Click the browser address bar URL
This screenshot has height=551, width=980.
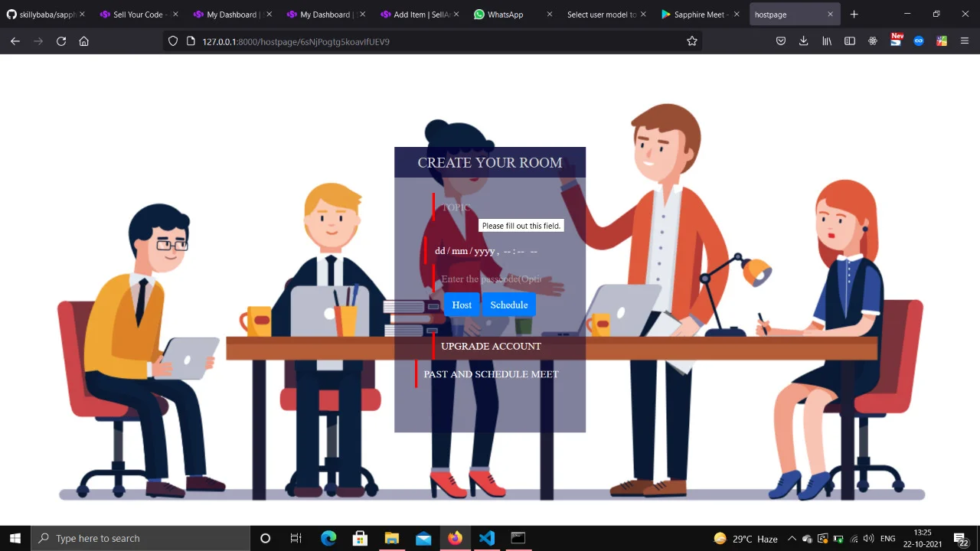click(x=296, y=41)
